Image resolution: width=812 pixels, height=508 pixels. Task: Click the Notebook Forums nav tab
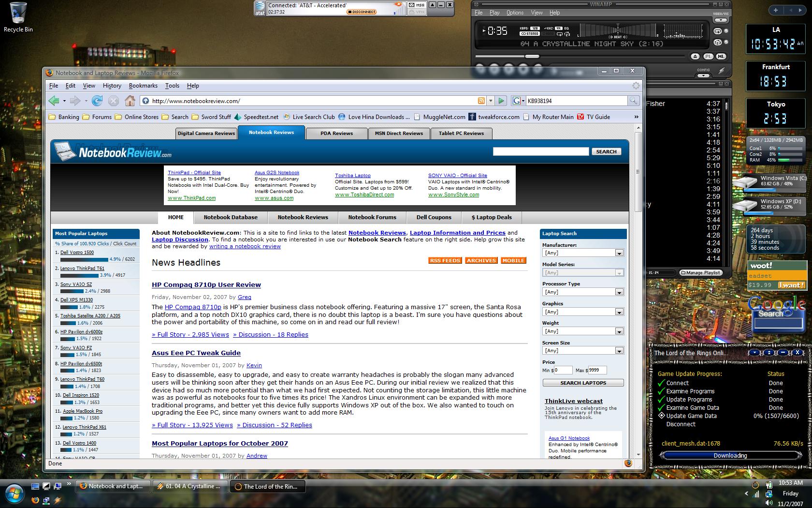pyautogui.click(x=372, y=217)
